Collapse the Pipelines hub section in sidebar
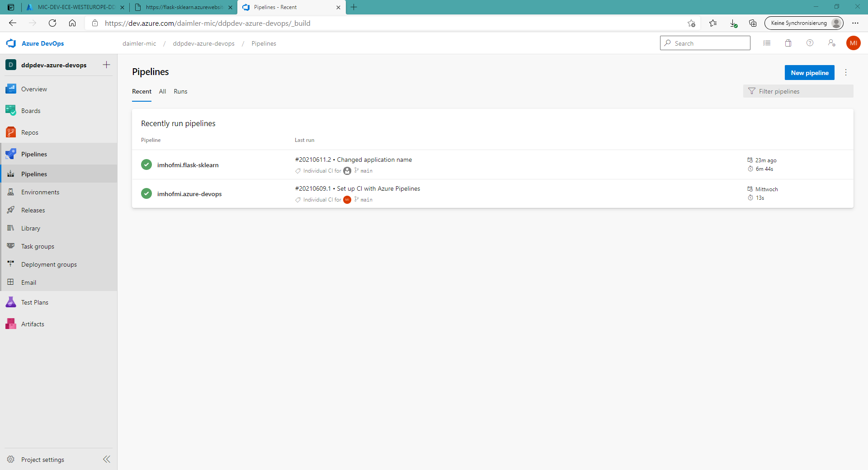 59,154
